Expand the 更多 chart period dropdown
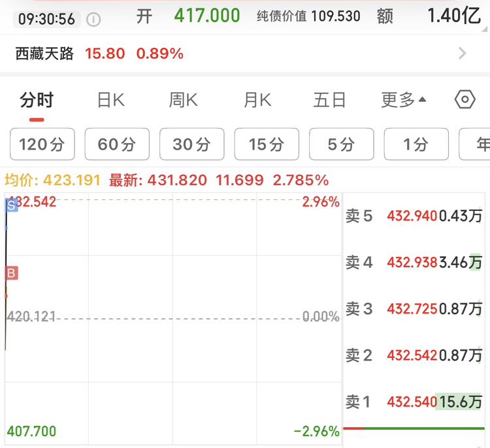490x448 pixels. [x=403, y=100]
